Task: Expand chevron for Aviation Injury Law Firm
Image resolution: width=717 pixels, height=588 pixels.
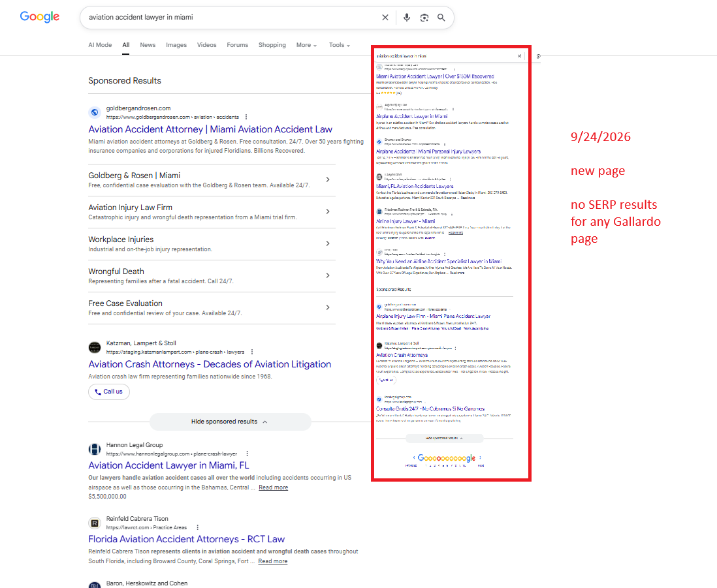Action: coord(327,211)
